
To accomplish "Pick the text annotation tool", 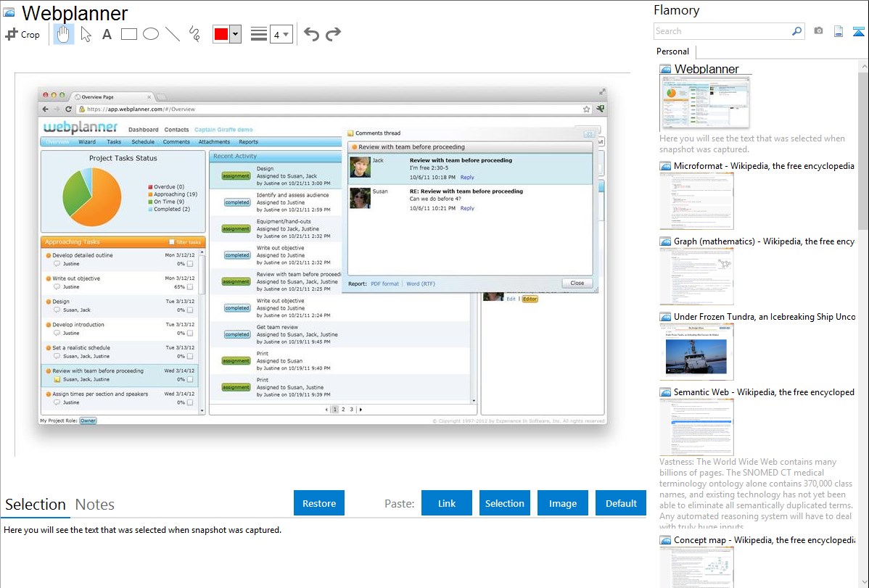I will tap(107, 34).
